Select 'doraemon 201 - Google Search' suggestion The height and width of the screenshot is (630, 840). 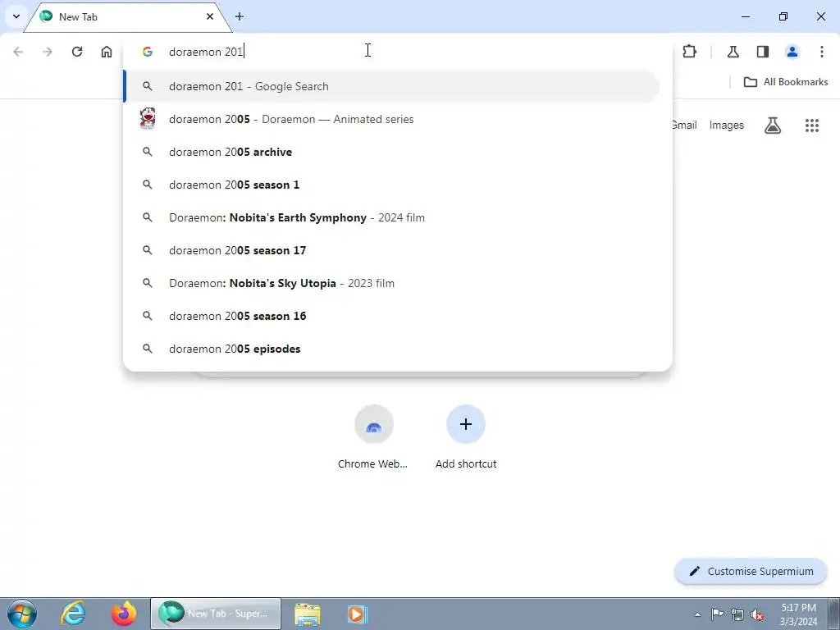[391, 86]
